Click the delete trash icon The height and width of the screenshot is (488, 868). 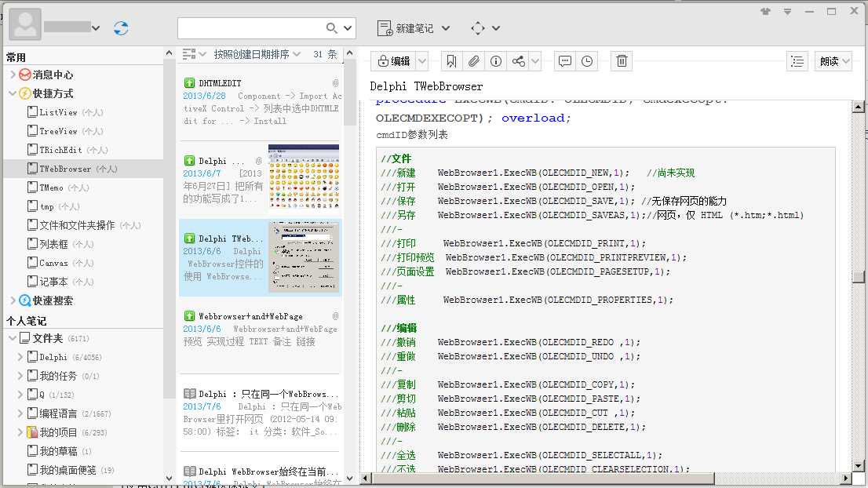(x=622, y=61)
